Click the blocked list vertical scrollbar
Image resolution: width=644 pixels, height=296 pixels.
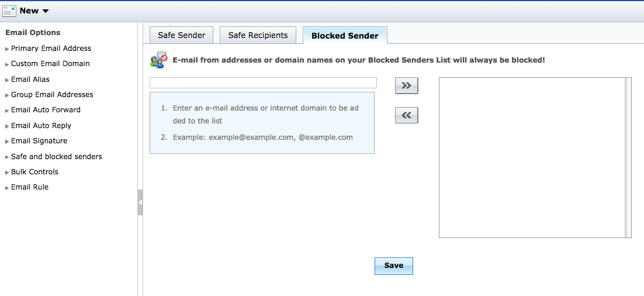[x=628, y=157]
